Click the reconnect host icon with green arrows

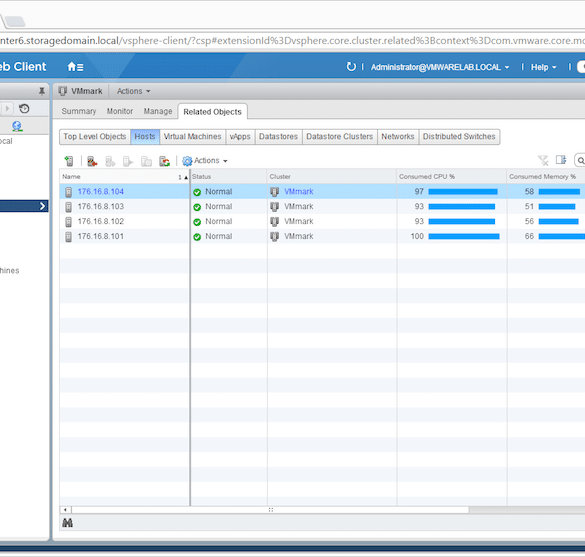tap(165, 161)
